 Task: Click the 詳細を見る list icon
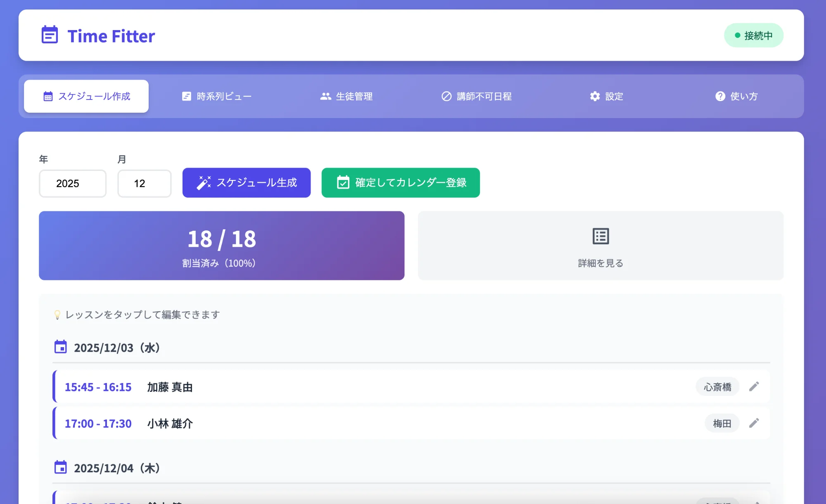click(601, 236)
